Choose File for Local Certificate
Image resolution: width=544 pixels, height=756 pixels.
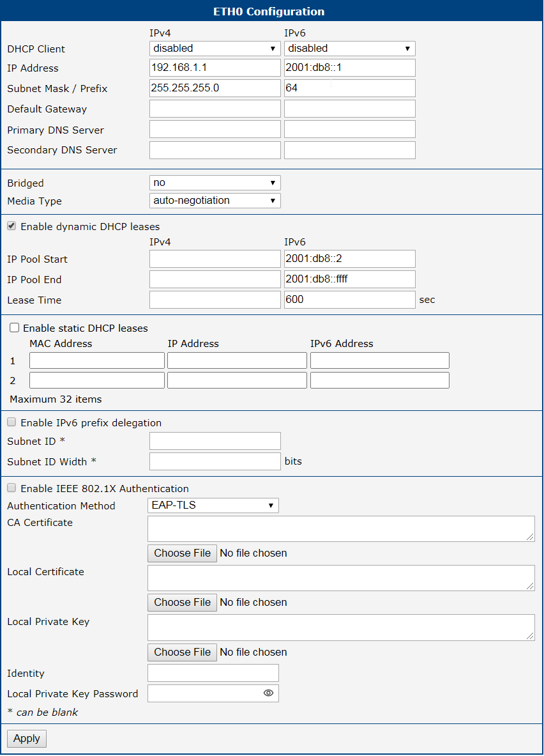point(182,602)
